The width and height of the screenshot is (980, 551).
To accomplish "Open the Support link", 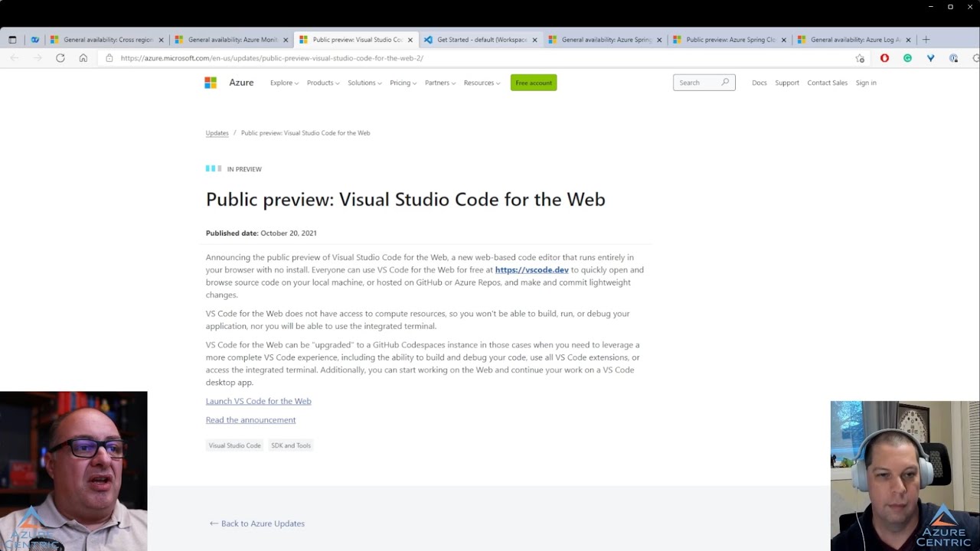I will click(787, 83).
